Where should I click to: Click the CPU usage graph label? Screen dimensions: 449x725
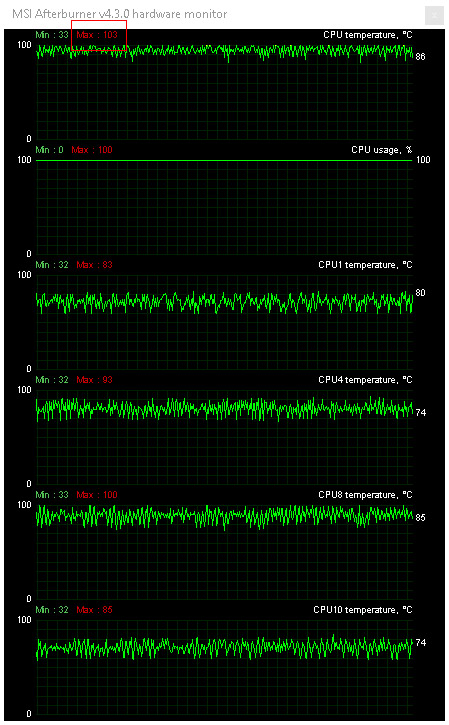(x=381, y=150)
